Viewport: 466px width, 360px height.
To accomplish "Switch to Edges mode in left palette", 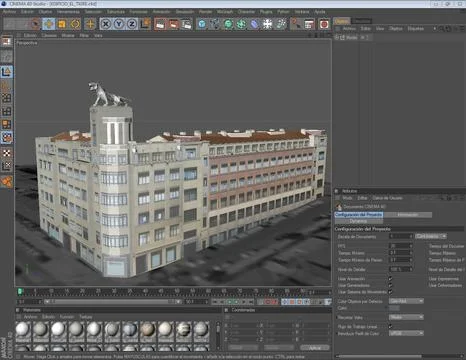I will pyautogui.click(x=7, y=111).
